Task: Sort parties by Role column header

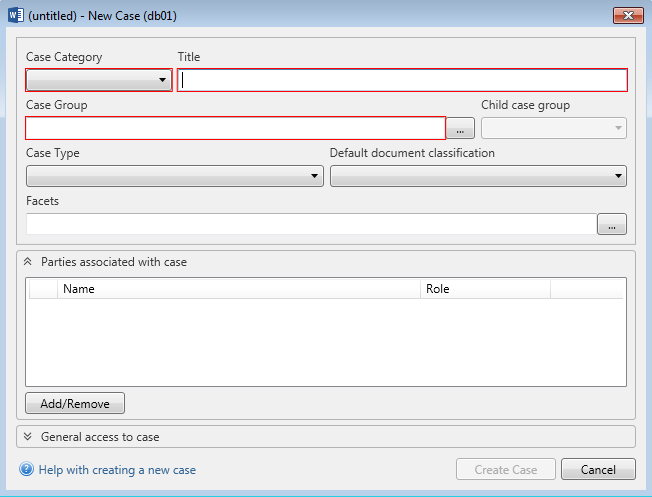Action: tap(485, 289)
